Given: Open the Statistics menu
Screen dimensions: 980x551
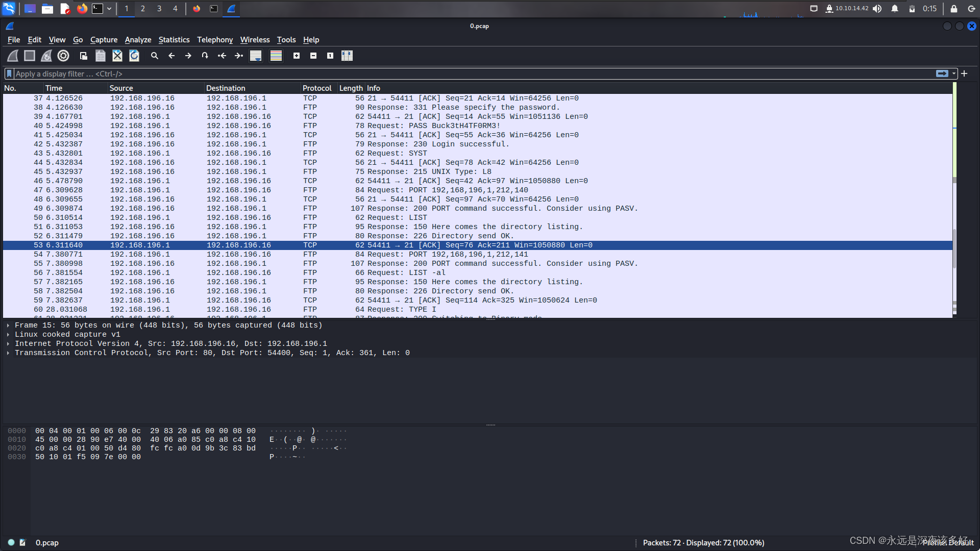Looking at the screenshot, I should click(174, 40).
